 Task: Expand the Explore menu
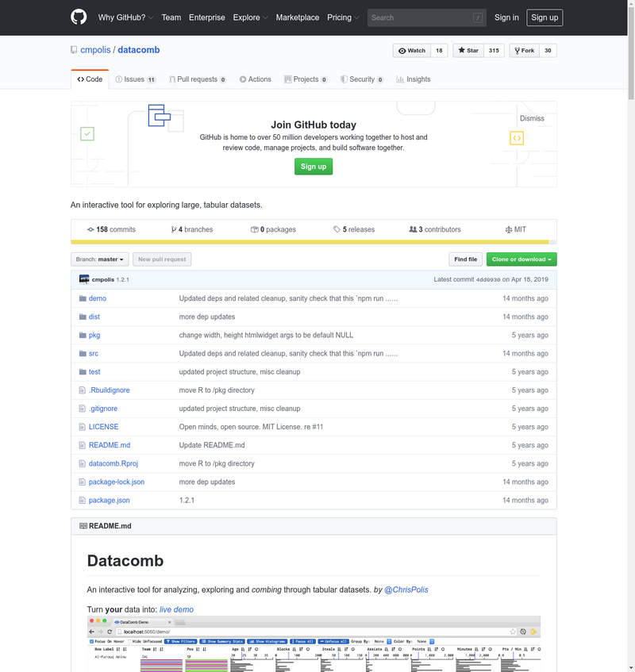[250, 17]
